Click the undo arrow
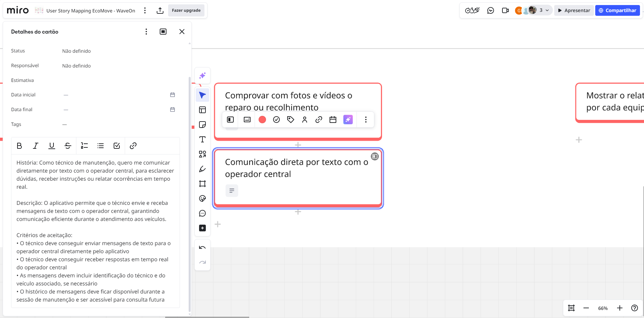 [202, 248]
